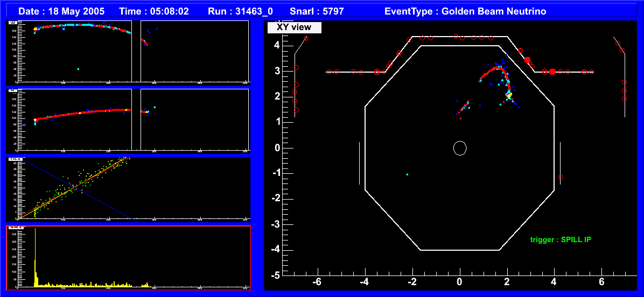Click the XY view title label
644x297 pixels.
[294, 27]
